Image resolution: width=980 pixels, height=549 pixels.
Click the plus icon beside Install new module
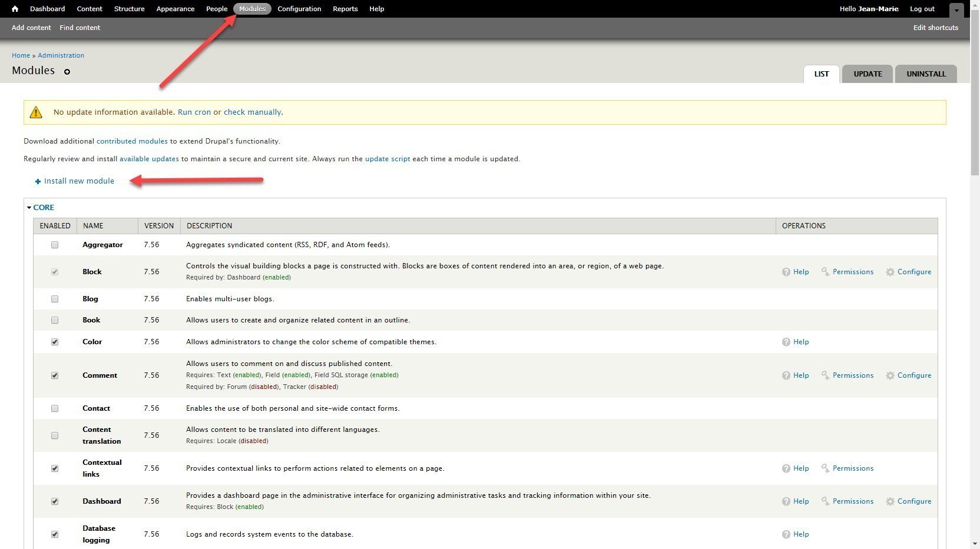click(38, 181)
